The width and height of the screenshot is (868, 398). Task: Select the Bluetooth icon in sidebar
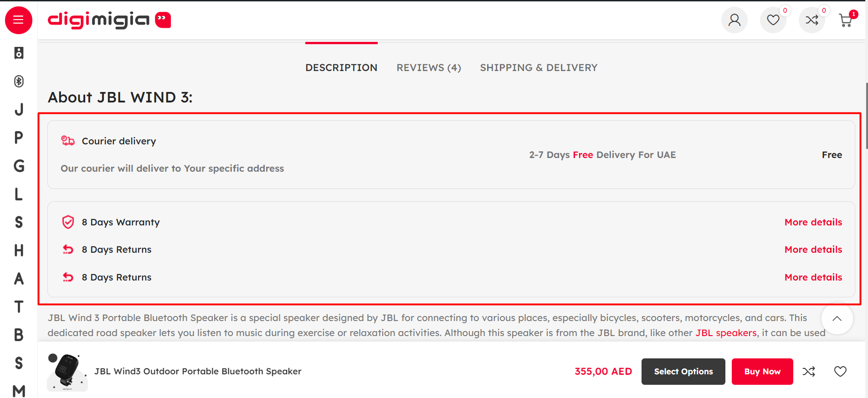[x=19, y=81]
